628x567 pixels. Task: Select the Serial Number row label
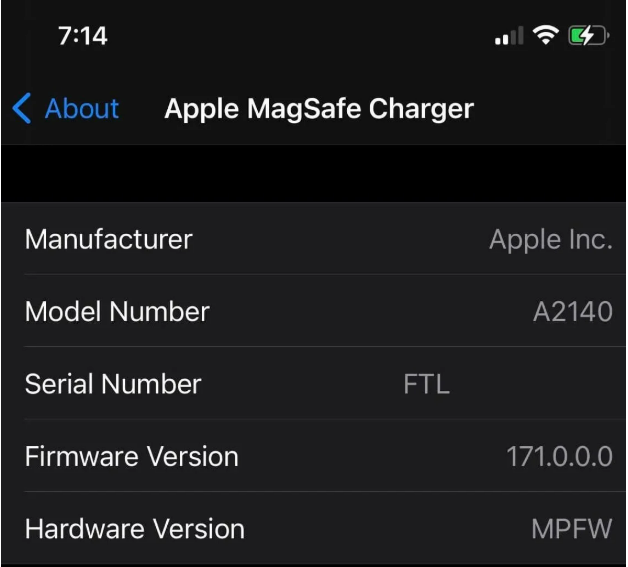click(x=113, y=384)
